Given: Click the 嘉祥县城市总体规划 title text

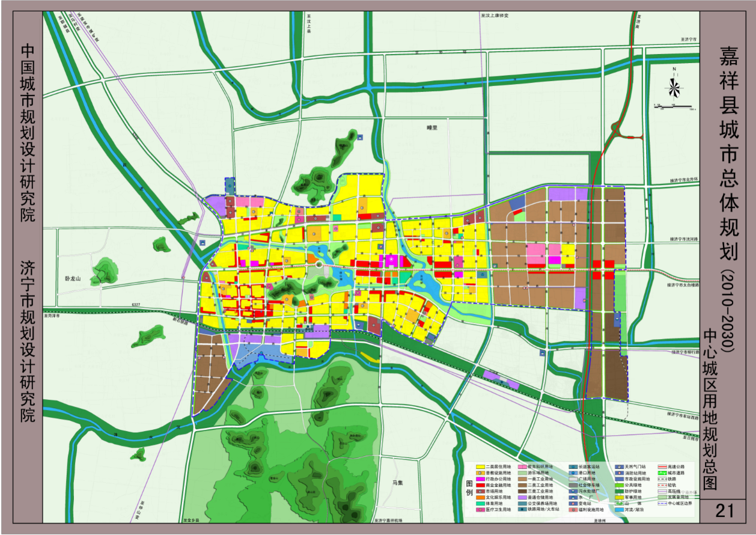Looking at the screenshot, I should pos(728,153).
